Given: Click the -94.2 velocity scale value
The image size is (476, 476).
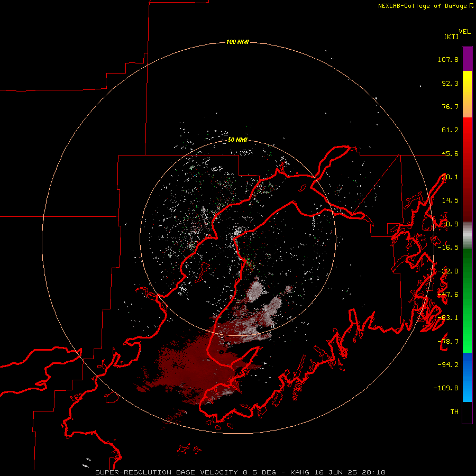Looking at the screenshot, I should coord(448,364).
